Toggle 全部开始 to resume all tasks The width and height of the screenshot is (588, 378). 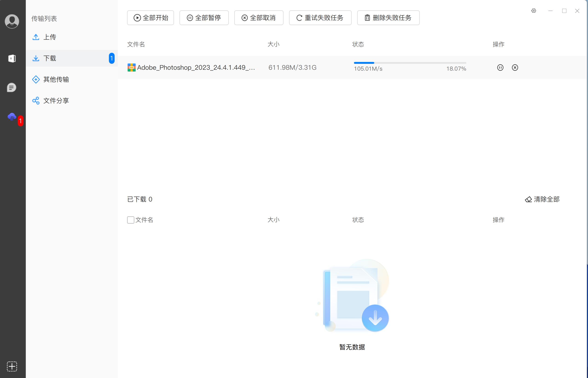coord(150,18)
